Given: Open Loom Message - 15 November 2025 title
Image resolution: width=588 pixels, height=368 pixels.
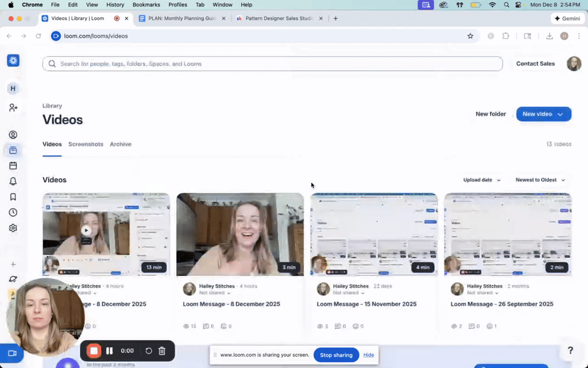Looking at the screenshot, I should 366,304.
